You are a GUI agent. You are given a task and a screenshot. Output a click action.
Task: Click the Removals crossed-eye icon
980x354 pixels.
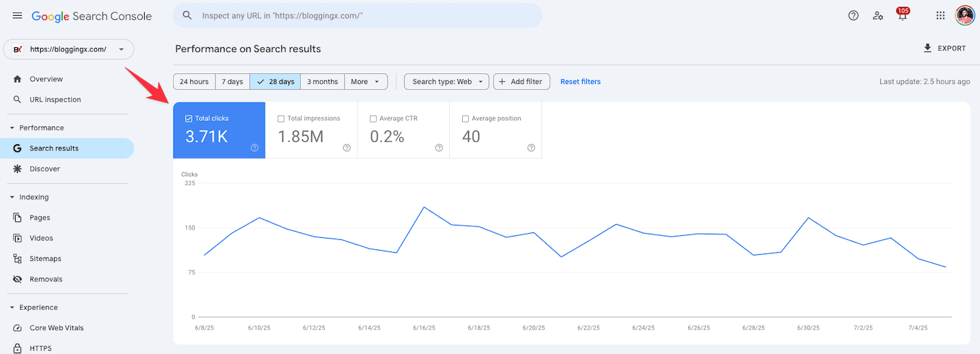click(18, 279)
